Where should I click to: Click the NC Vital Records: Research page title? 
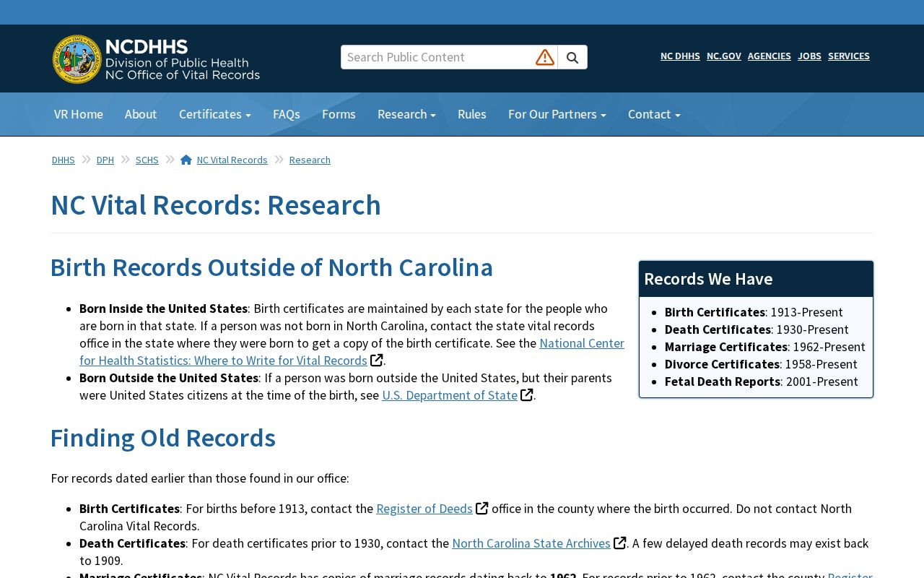click(x=216, y=205)
